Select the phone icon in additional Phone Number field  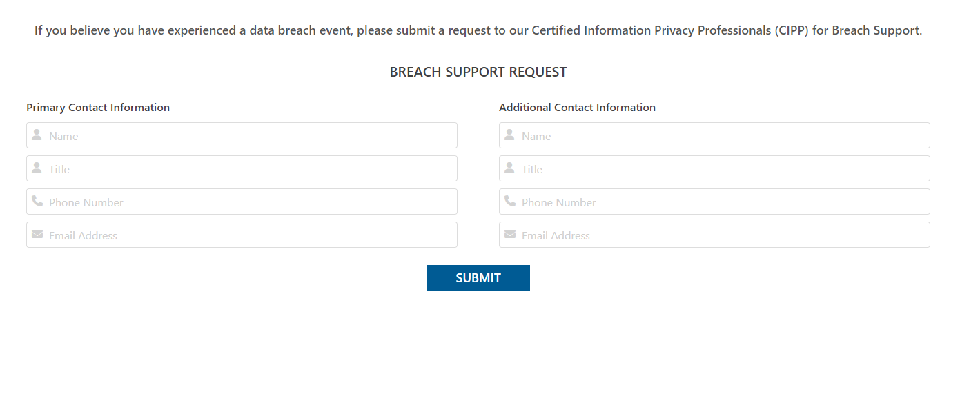pyautogui.click(x=509, y=201)
